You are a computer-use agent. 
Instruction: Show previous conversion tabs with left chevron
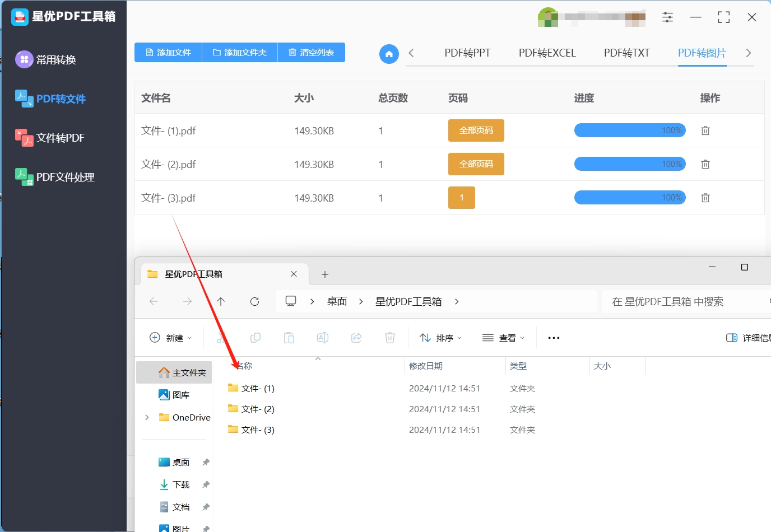pos(411,53)
